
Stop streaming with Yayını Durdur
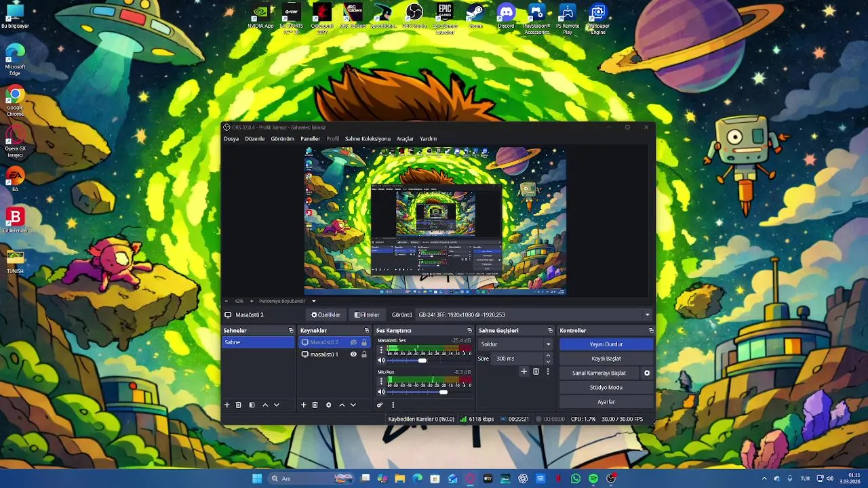606,344
